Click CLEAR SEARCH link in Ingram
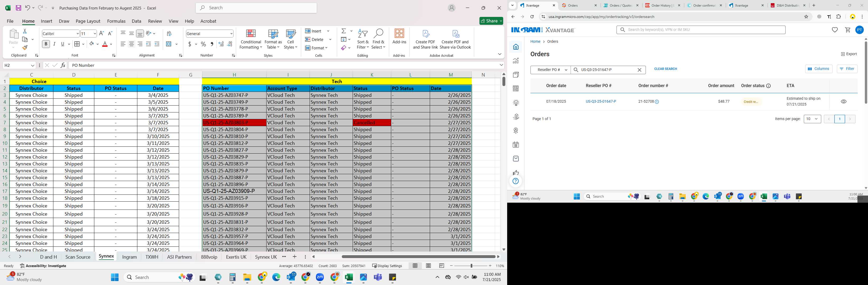Screen dimensions: 868x285 point(665,69)
